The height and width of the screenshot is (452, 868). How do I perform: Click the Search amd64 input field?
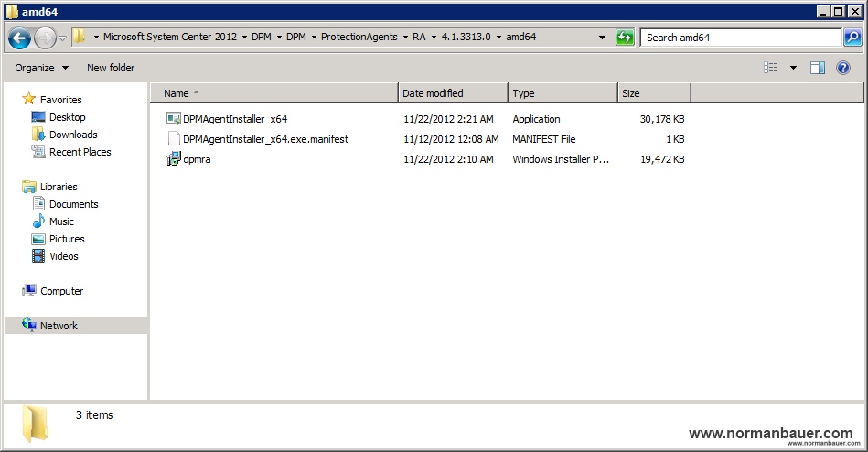pyautogui.click(x=739, y=38)
